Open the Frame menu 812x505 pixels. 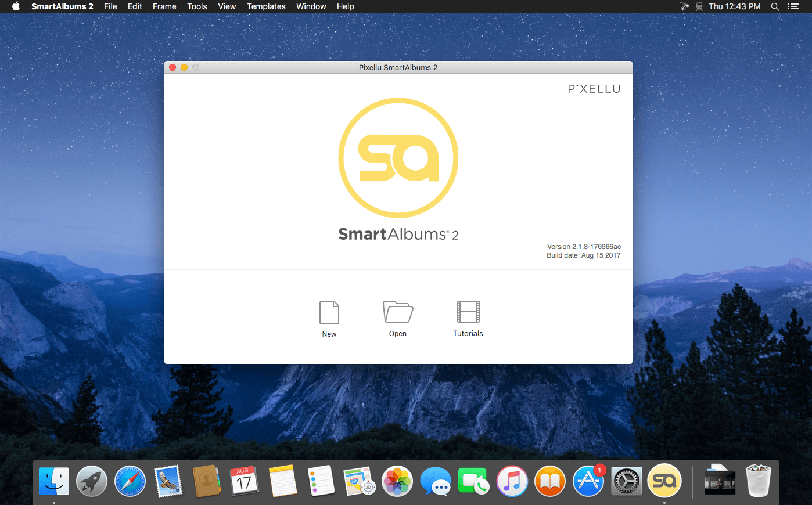164,6
